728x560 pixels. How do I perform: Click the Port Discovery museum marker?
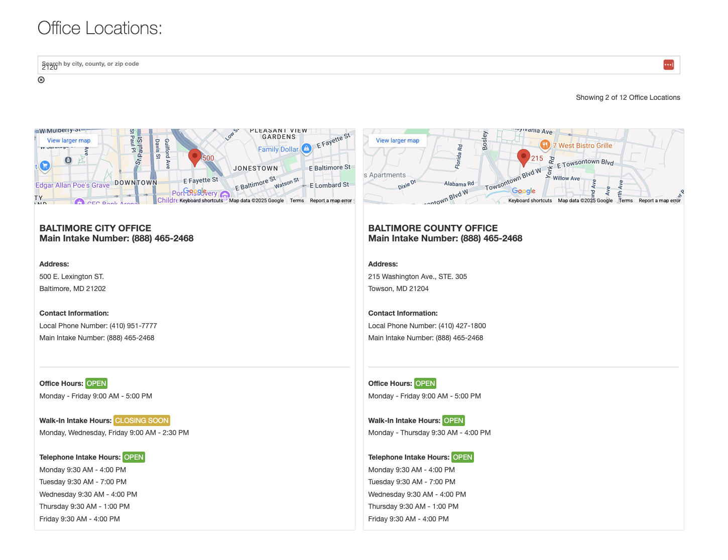(x=225, y=195)
